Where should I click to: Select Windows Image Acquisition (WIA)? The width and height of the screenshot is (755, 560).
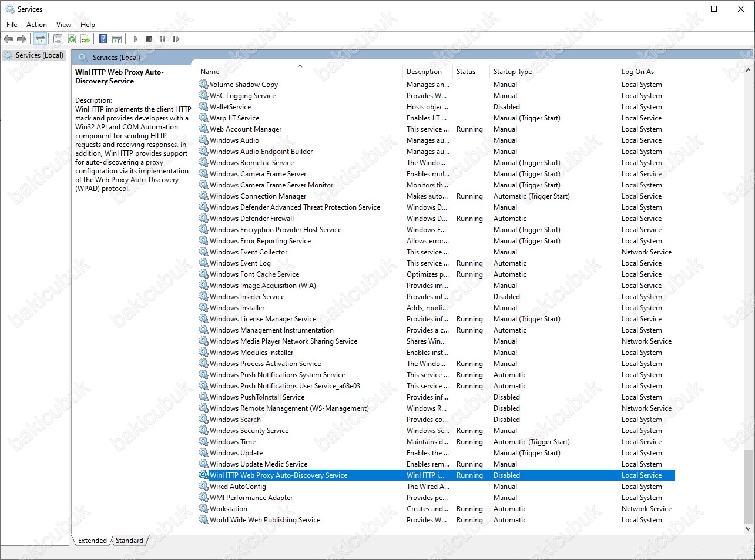437,286
